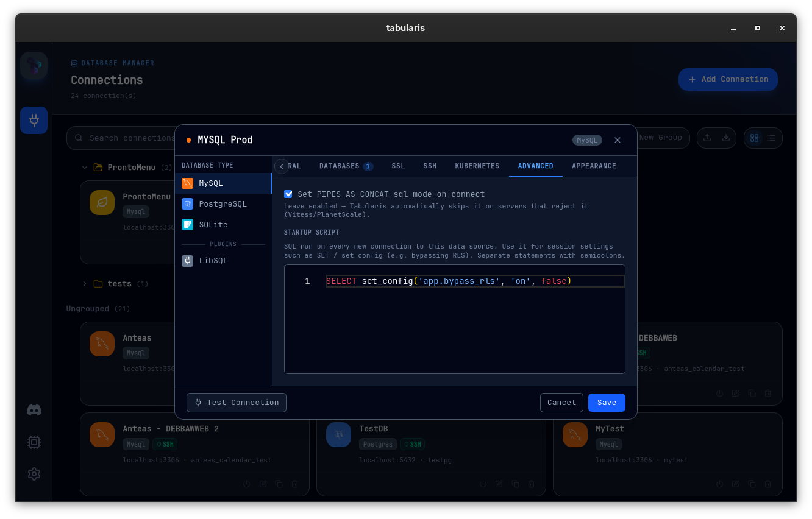The image size is (812, 519).
Task: Click into the startup script editor
Action: click(455, 319)
